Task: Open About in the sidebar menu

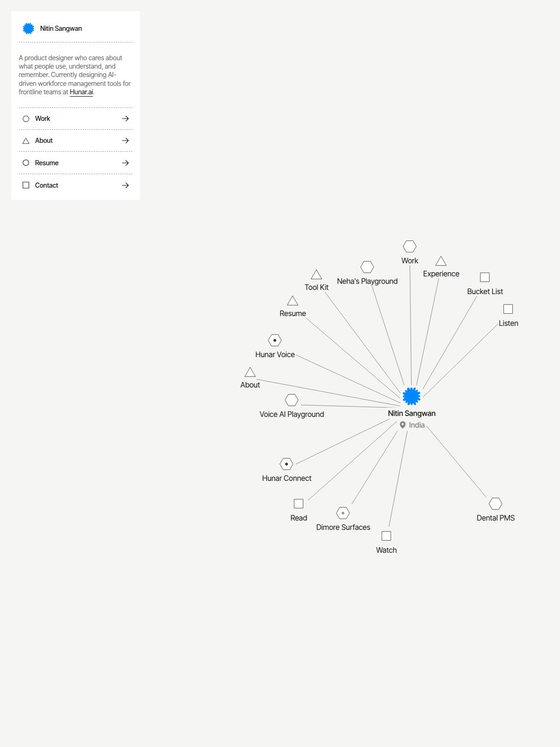Action: [76, 141]
